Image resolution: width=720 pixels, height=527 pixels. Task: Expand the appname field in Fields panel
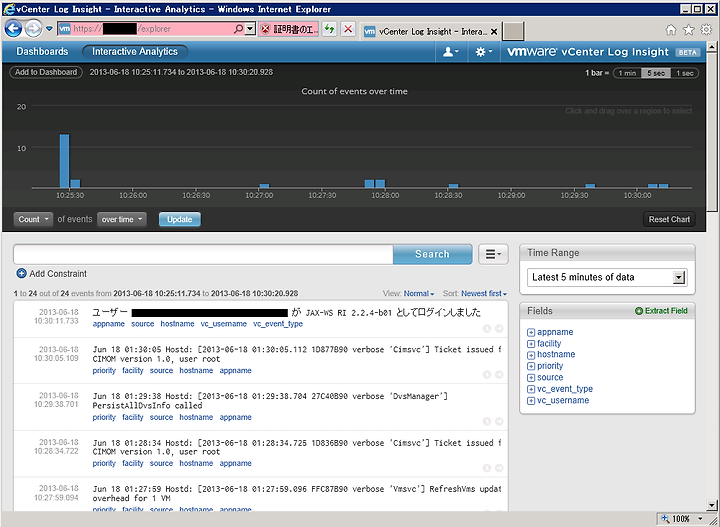531,332
